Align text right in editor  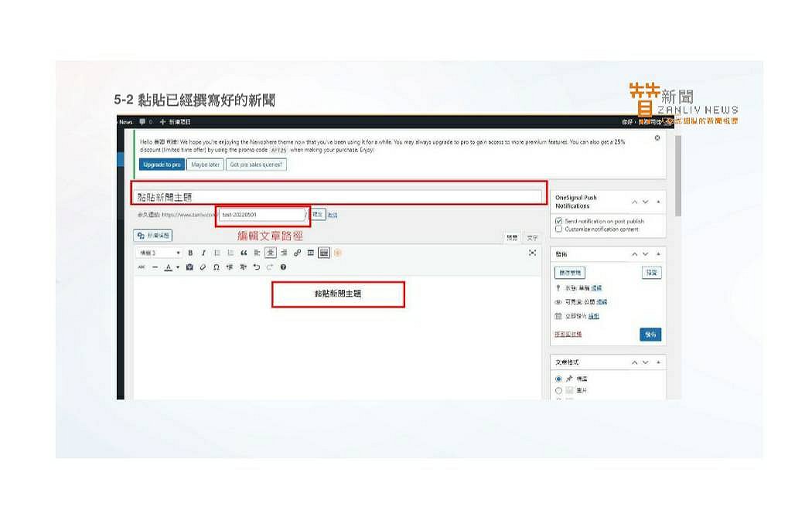coord(284,253)
